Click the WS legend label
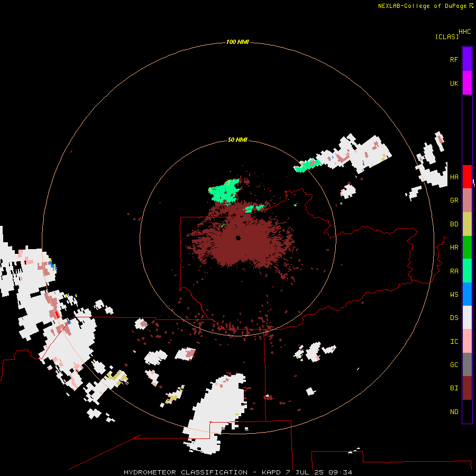Viewport: 476px width, 476px height. pyautogui.click(x=454, y=294)
